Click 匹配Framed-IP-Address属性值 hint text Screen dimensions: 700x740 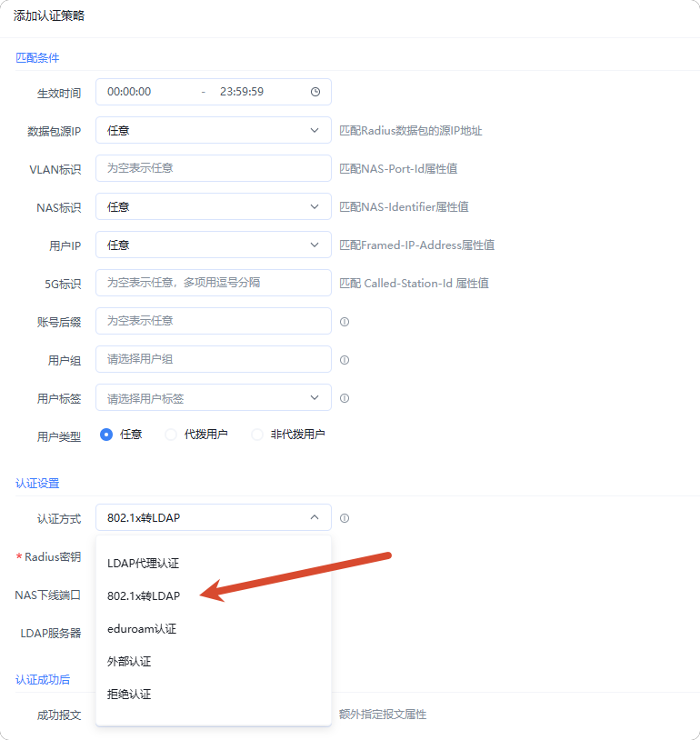416,245
